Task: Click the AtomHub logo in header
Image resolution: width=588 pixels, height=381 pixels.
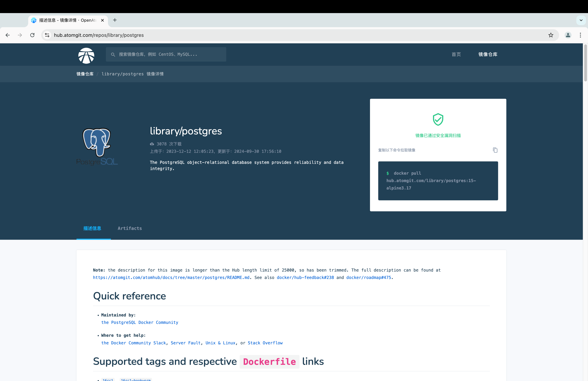Action: click(86, 56)
